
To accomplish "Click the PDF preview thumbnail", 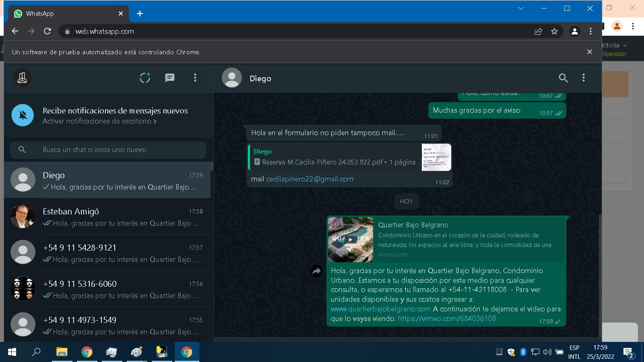I will (436, 157).
